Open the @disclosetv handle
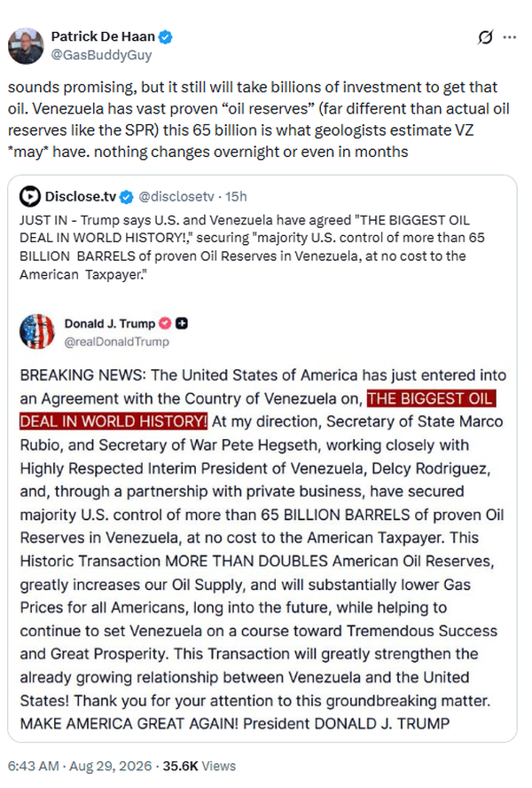This screenshot has height=788, width=532. pos(176,196)
